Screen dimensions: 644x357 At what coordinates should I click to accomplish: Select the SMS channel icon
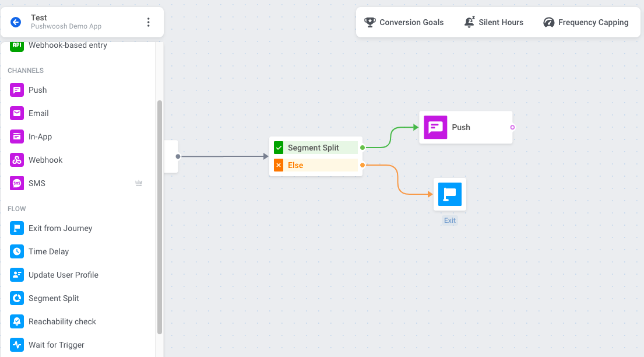(x=17, y=183)
